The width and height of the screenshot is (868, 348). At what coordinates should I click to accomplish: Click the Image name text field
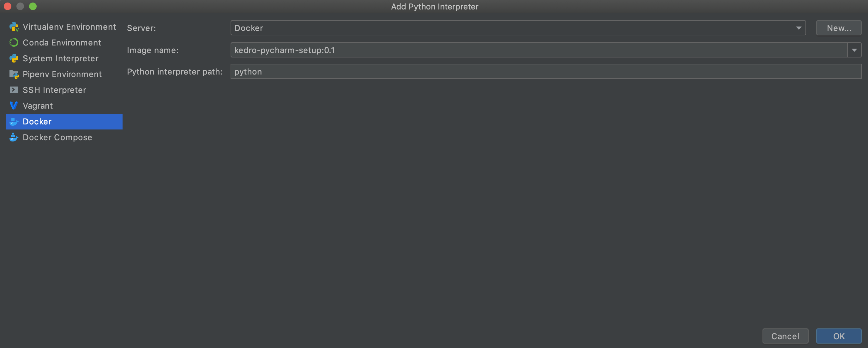point(539,50)
